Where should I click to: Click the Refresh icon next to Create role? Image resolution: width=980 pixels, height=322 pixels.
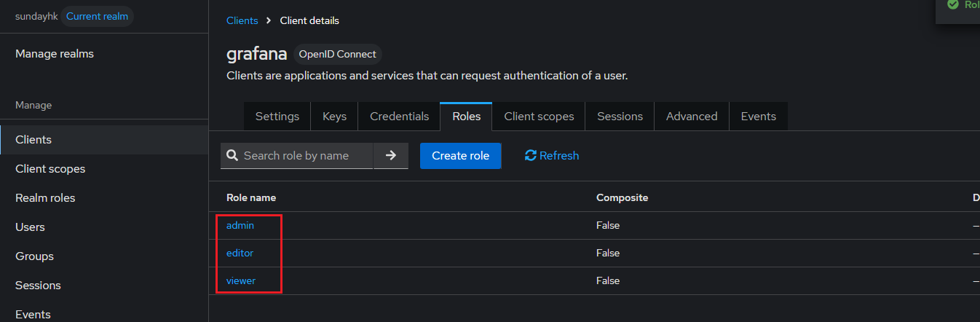coord(530,155)
